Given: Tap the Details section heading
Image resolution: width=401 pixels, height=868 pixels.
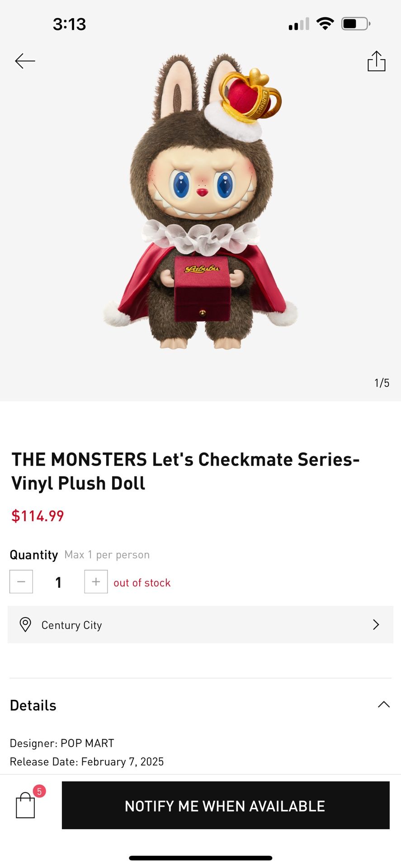Looking at the screenshot, I should [x=33, y=705].
